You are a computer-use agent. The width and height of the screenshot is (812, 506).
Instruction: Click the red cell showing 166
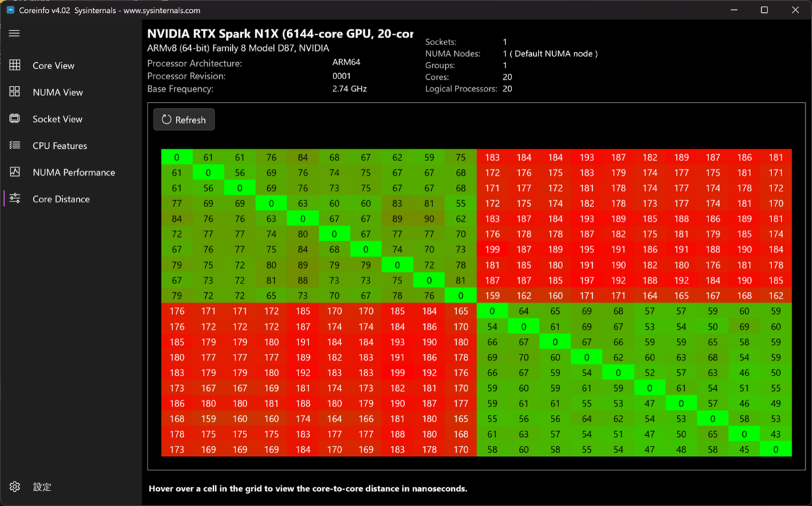(366, 419)
